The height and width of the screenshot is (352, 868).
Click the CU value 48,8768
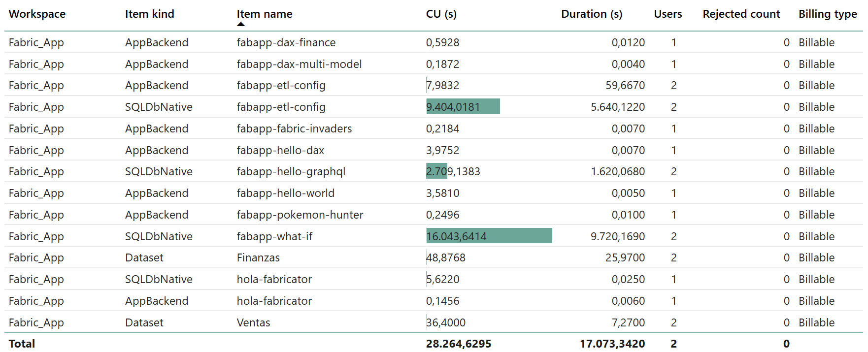click(446, 257)
